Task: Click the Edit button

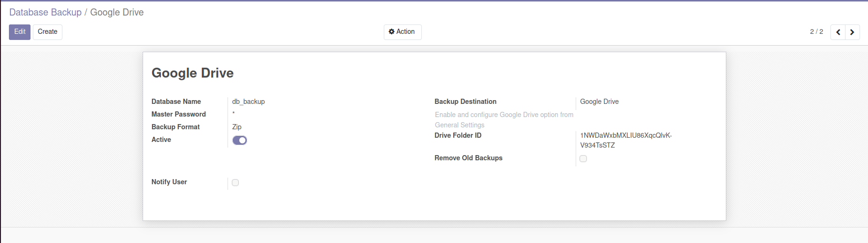Action: 20,32
